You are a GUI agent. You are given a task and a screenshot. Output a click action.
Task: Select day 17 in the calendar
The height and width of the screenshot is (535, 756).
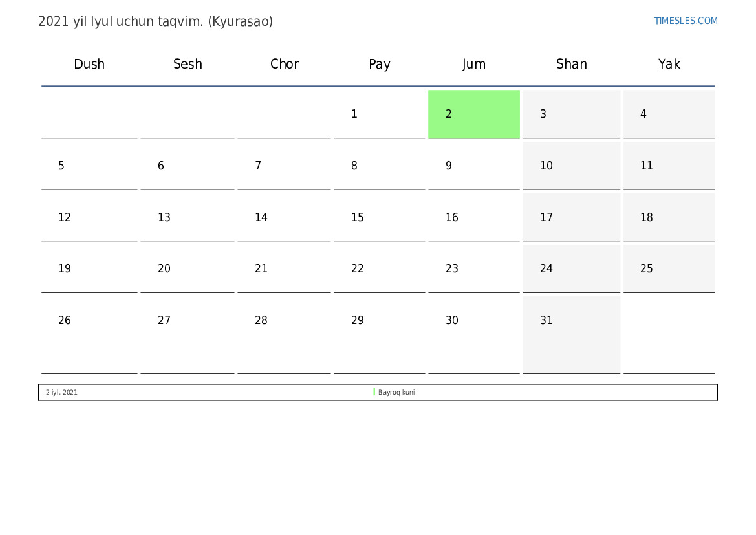pos(571,217)
